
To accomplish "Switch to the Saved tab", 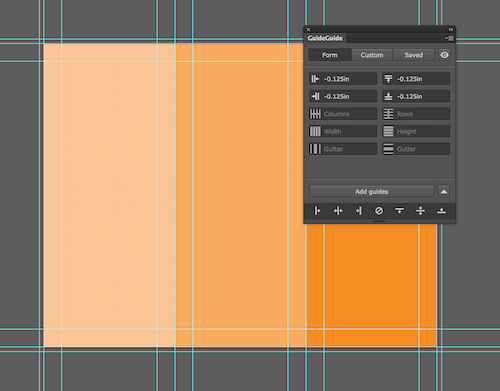I will point(414,55).
